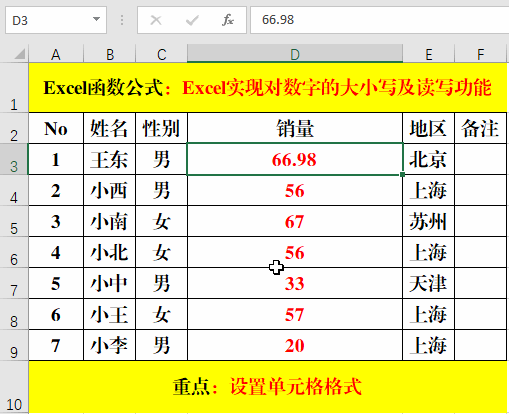This screenshot has width=509, height=414.
Task: Select 小李's region cell 上海
Action: click(x=429, y=345)
